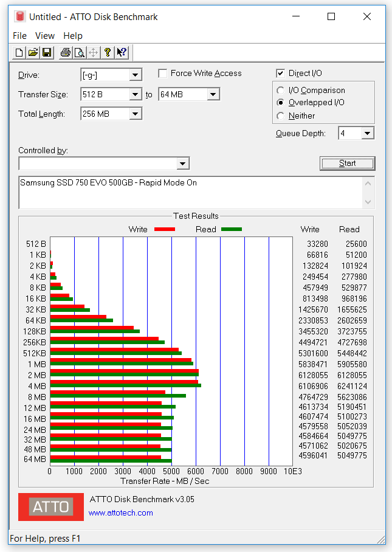Image resolution: width=392 pixels, height=552 pixels.
Task: Open Print Preview from the toolbar
Action: pos(80,53)
